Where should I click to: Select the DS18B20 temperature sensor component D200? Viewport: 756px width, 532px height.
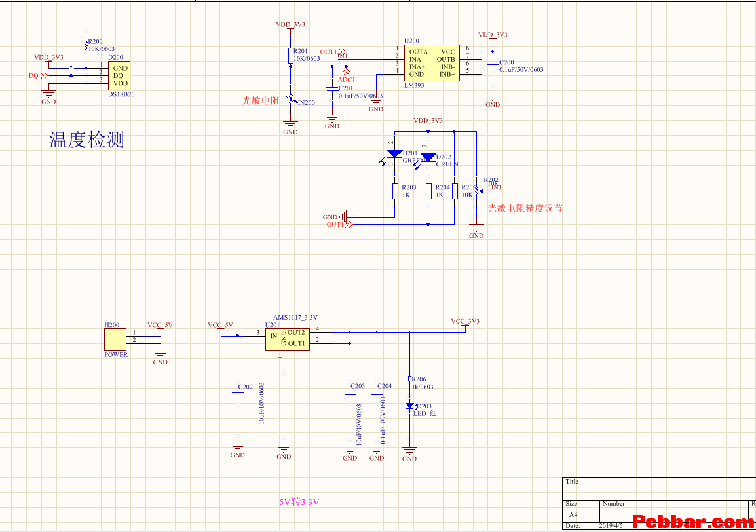coord(119,76)
